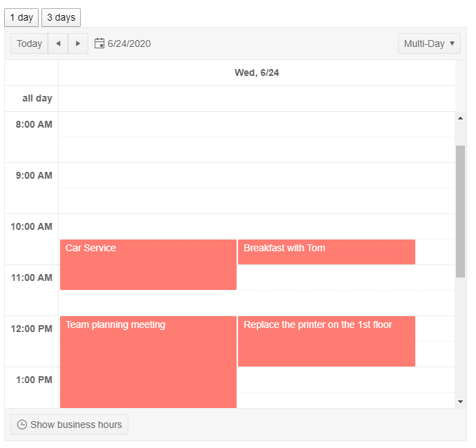This screenshot has width=476, height=448.
Task: Switch to 1 day view
Action: [21, 17]
